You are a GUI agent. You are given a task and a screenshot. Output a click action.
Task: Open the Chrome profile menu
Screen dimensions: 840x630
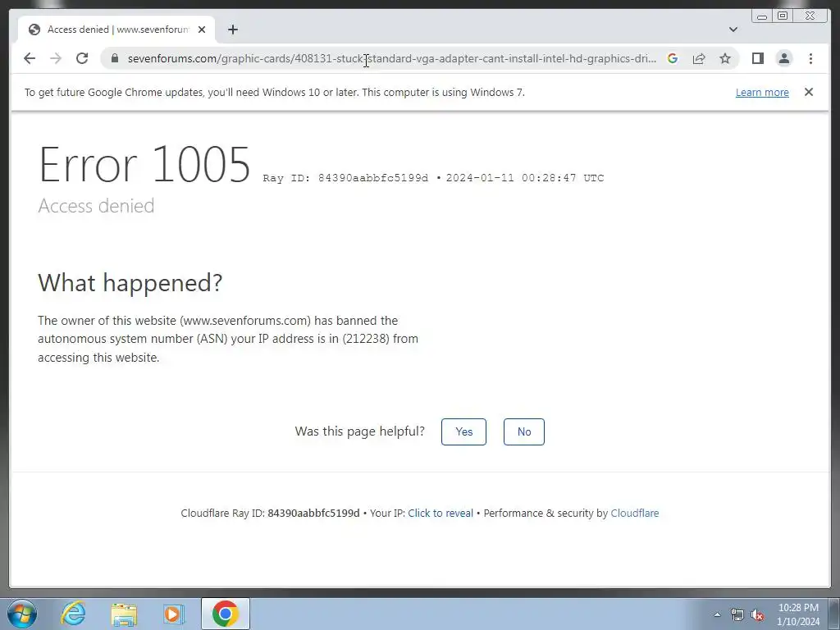[784, 58]
